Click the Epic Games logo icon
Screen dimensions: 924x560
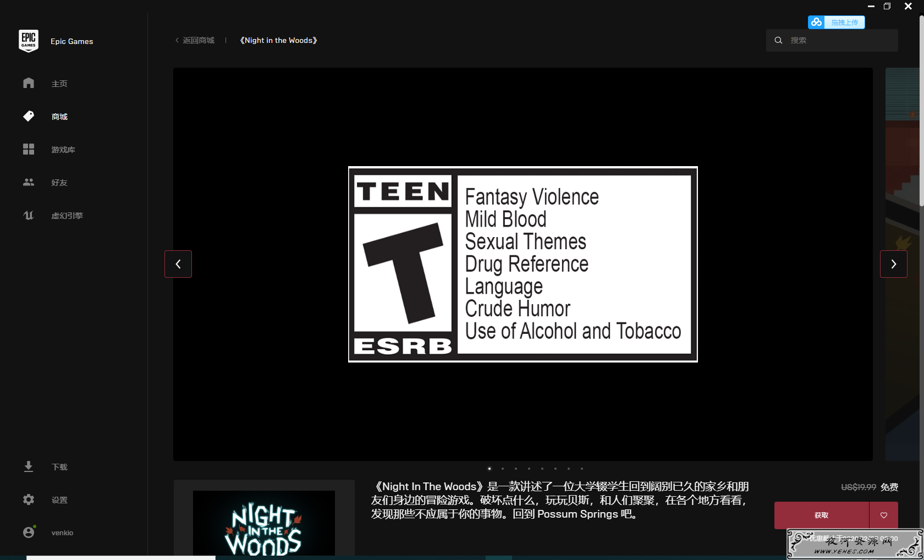pos(29,41)
